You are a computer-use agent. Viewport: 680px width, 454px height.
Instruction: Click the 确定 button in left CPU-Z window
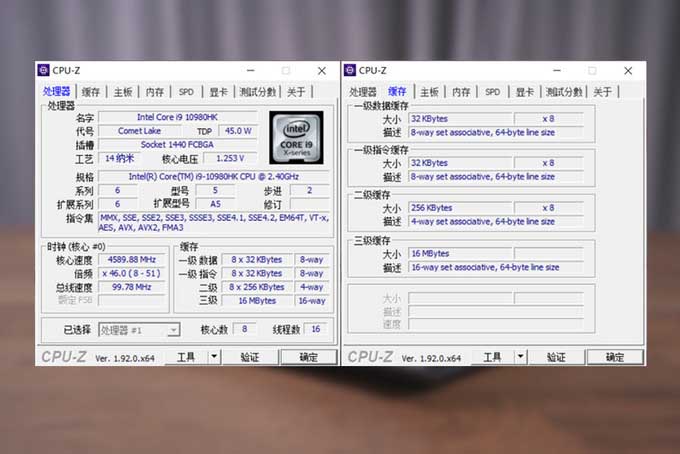coord(309,357)
